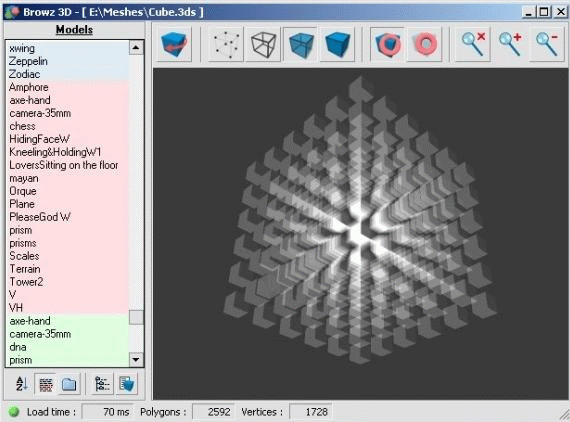Image resolution: width=570 pixels, height=422 pixels.
Task: Click the models list scroll up arrow
Action: [x=136, y=48]
